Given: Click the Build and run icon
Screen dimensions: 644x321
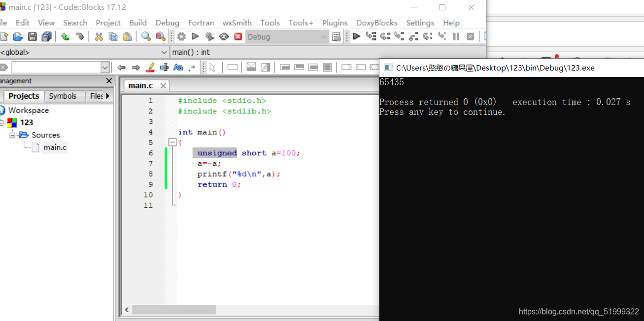Looking at the screenshot, I should 209,36.
